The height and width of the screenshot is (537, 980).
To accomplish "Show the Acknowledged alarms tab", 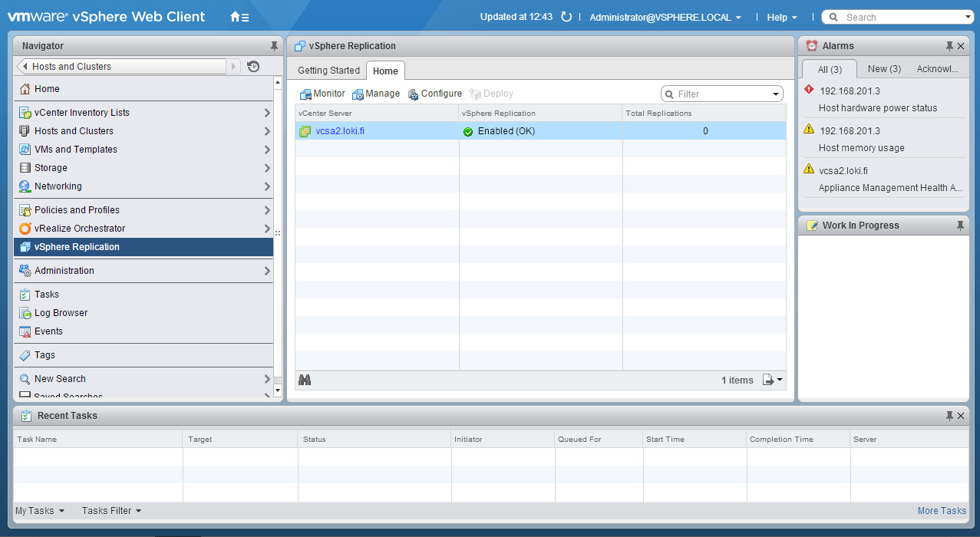I will pos(937,69).
